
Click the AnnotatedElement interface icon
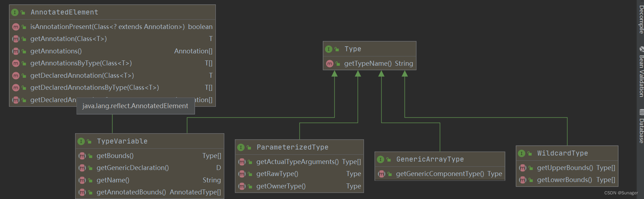(15, 12)
